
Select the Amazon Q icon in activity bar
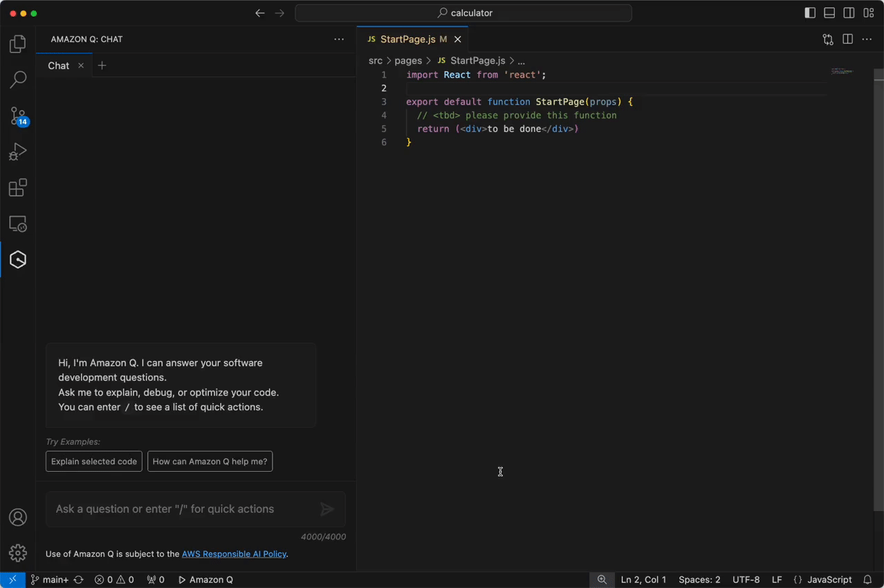pos(18,259)
